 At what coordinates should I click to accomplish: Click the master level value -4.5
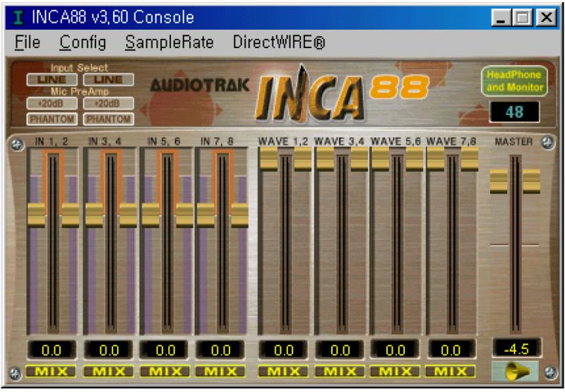517,348
